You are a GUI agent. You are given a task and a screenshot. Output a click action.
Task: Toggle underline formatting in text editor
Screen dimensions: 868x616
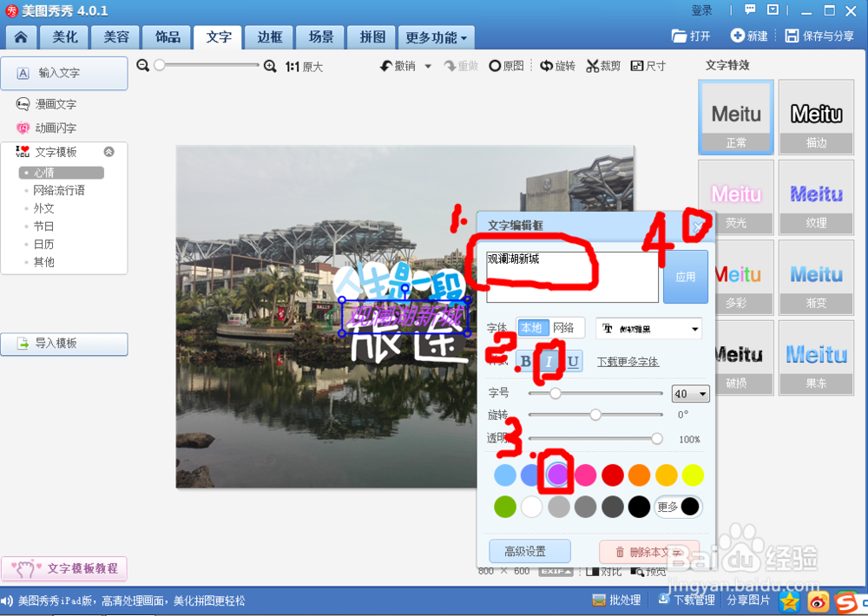pos(573,360)
